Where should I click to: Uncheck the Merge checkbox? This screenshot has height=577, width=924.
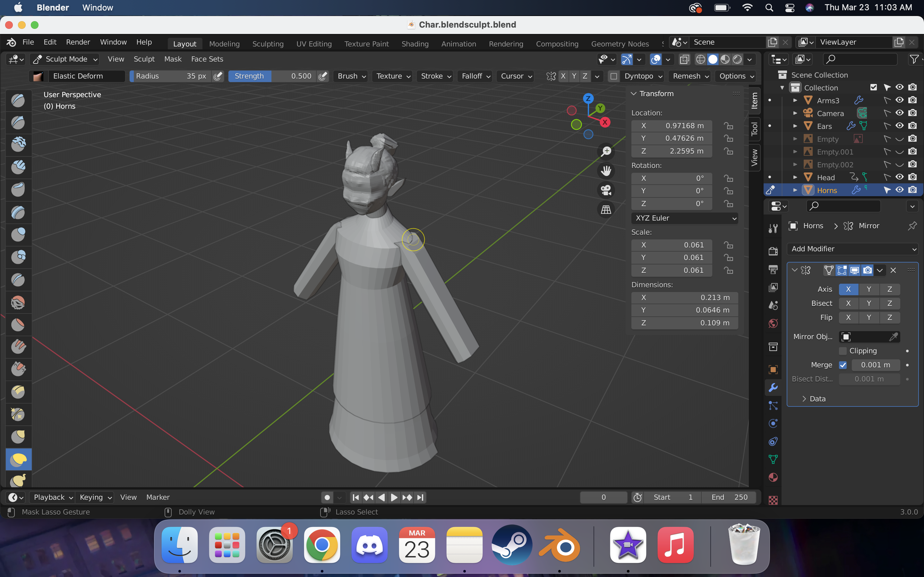click(843, 365)
